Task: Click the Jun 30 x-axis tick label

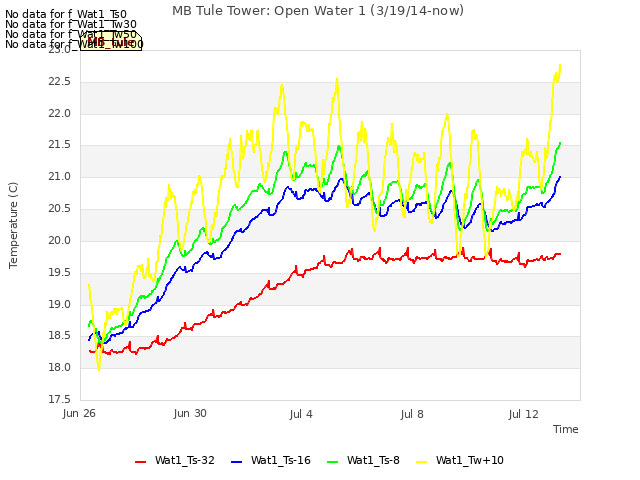Action: pyautogui.click(x=190, y=413)
